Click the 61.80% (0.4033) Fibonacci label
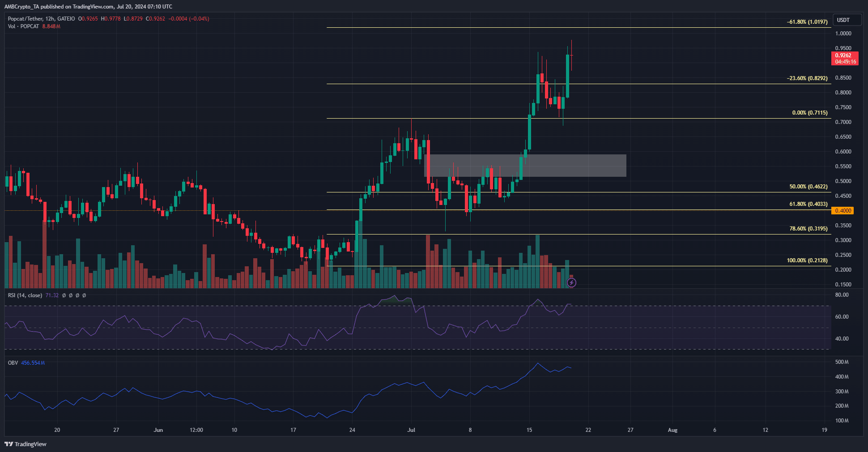The height and width of the screenshot is (452, 868). pos(808,204)
